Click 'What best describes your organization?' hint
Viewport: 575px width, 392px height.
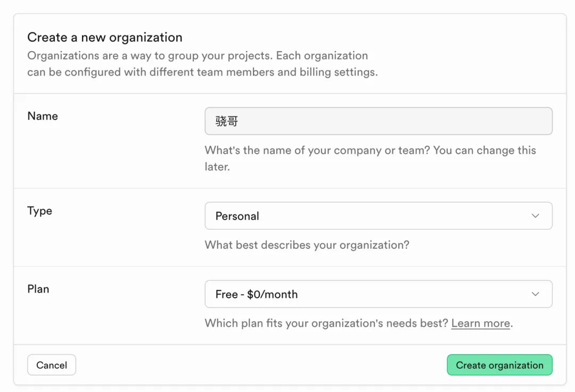[307, 245]
